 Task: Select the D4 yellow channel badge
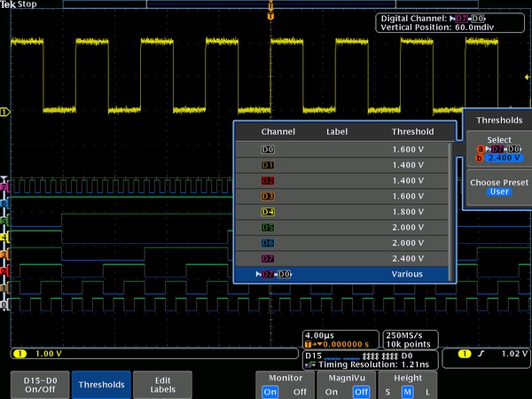pos(267,212)
